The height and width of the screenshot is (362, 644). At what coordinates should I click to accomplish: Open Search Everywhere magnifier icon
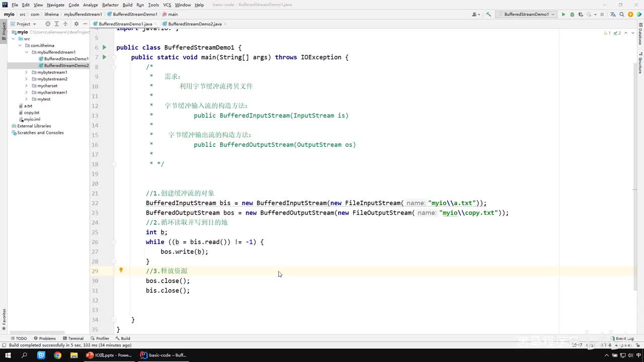[622, 15]
